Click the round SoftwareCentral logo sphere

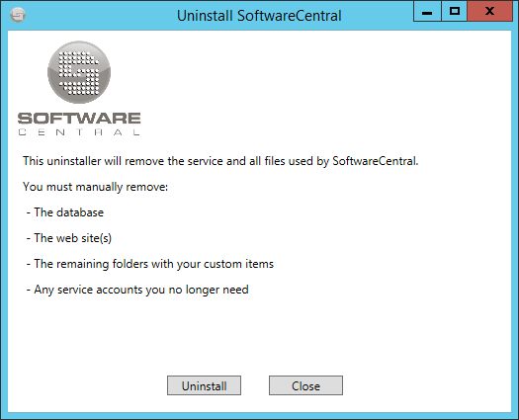79,72
